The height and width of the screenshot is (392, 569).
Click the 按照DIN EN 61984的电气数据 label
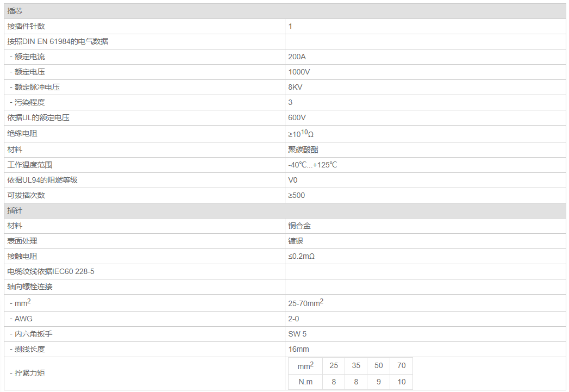[58, 41]
